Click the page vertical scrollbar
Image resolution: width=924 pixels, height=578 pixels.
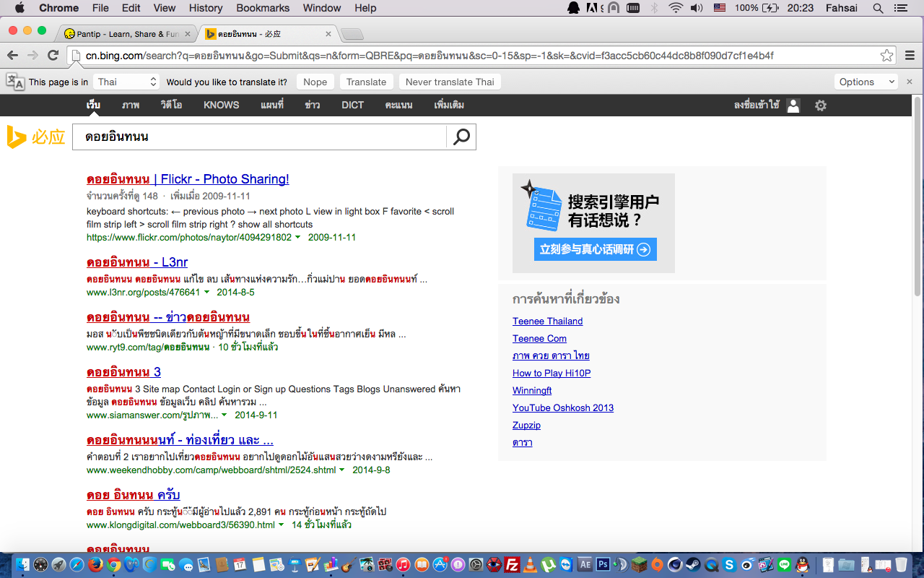tap(918, 195)
